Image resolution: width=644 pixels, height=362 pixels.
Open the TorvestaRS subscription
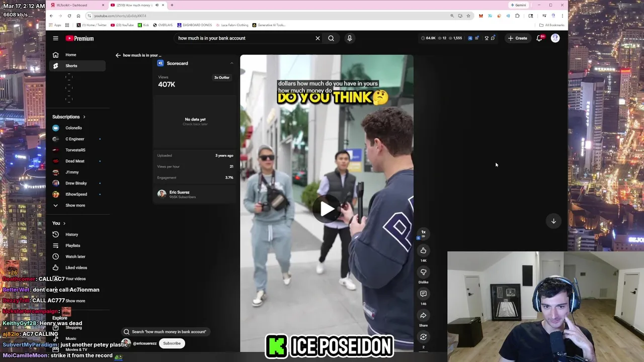[77, 150]
